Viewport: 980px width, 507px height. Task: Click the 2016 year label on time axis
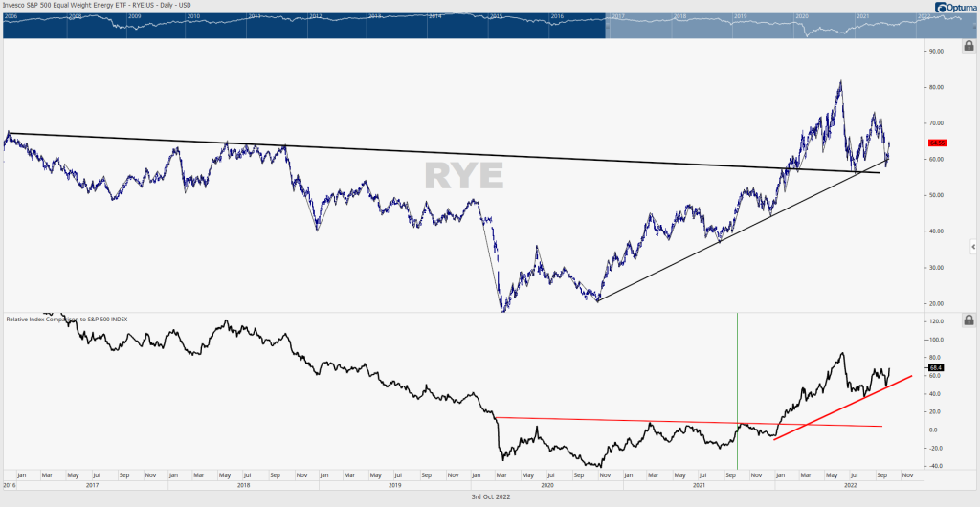point(9,485)
